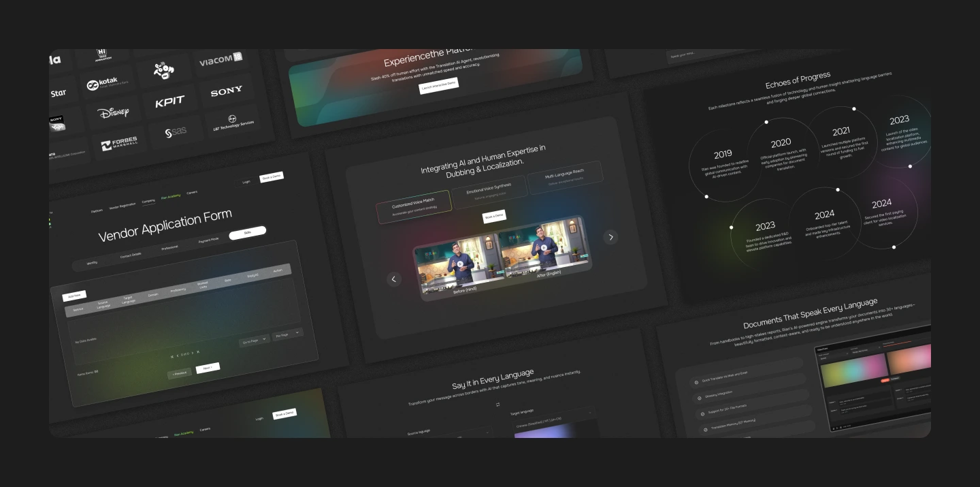Select the 2021 milestone circle

pyautogui.click(x=841, y=141)
